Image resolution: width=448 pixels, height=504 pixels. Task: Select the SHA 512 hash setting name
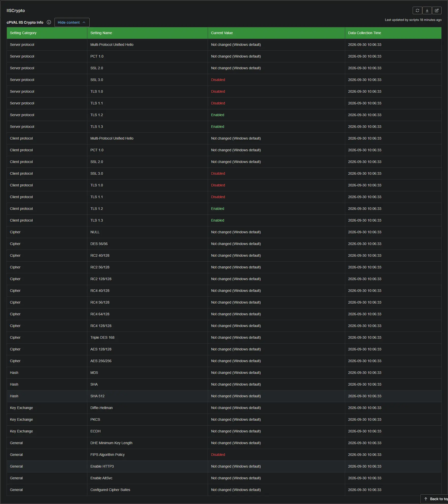coord(97,396)
